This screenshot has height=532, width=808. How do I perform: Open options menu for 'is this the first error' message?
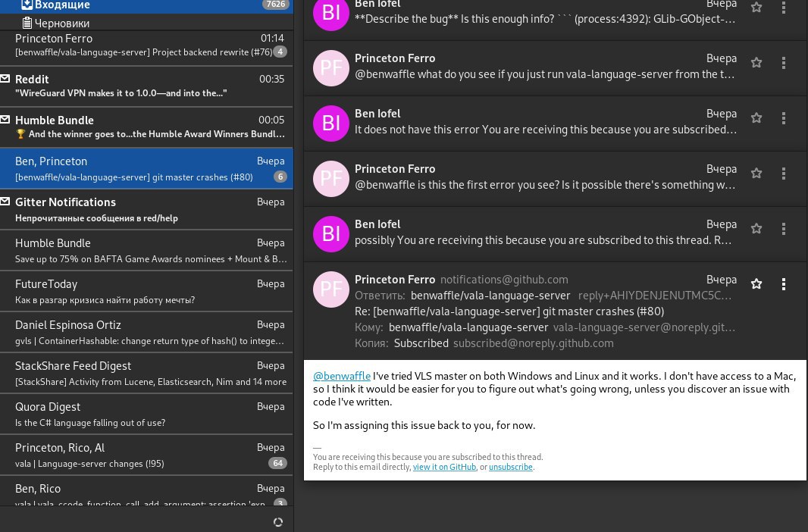coord(783,173)
